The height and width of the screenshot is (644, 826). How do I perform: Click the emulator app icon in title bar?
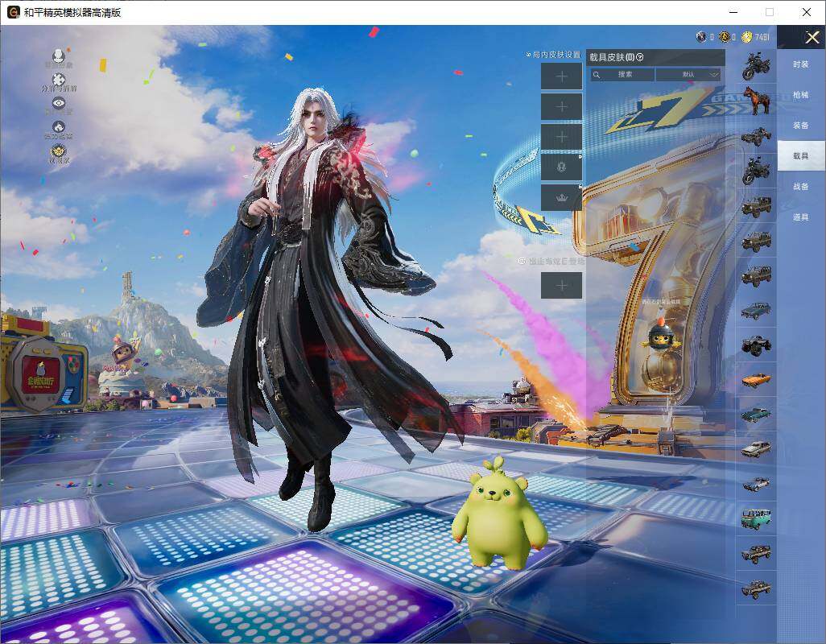point(13,12)
